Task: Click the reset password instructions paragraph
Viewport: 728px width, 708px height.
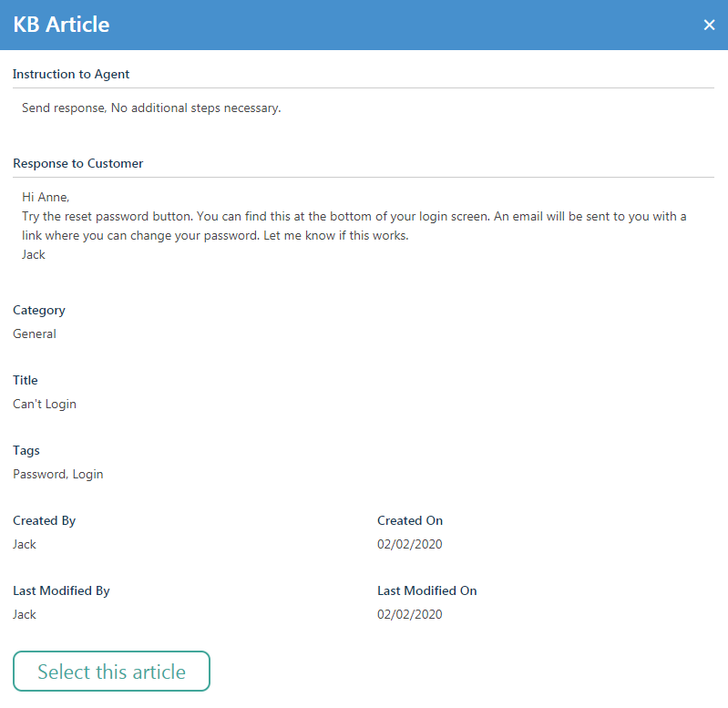Action: click(354, 226)
